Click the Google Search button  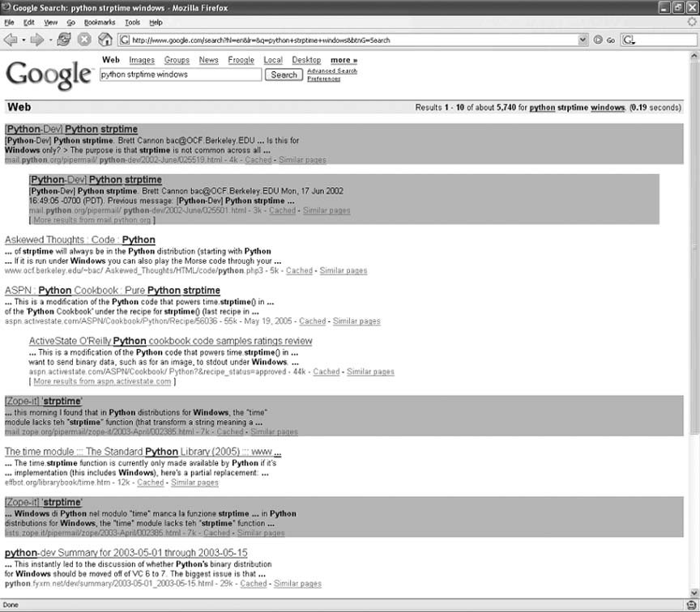284,74
